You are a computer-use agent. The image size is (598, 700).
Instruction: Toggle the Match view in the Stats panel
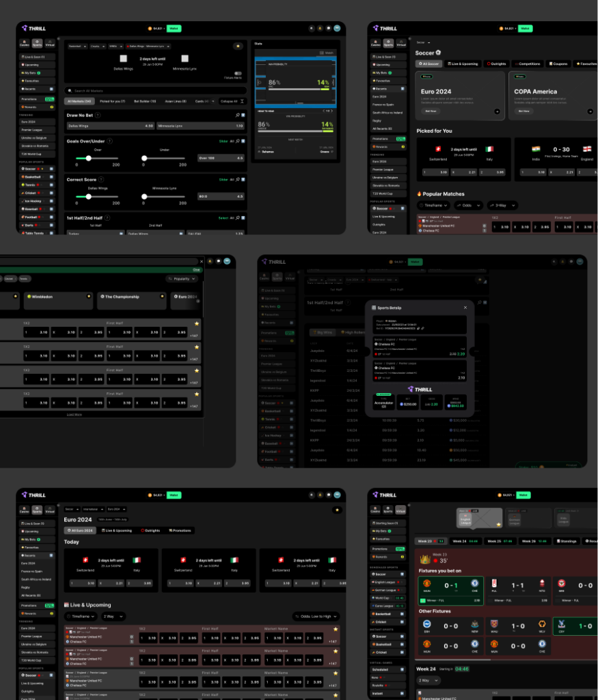[326, 53]
